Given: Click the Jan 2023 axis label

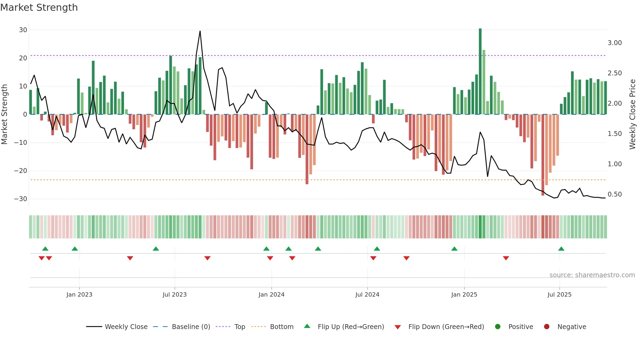Looking at the screenshot, I should coord(79,294).
